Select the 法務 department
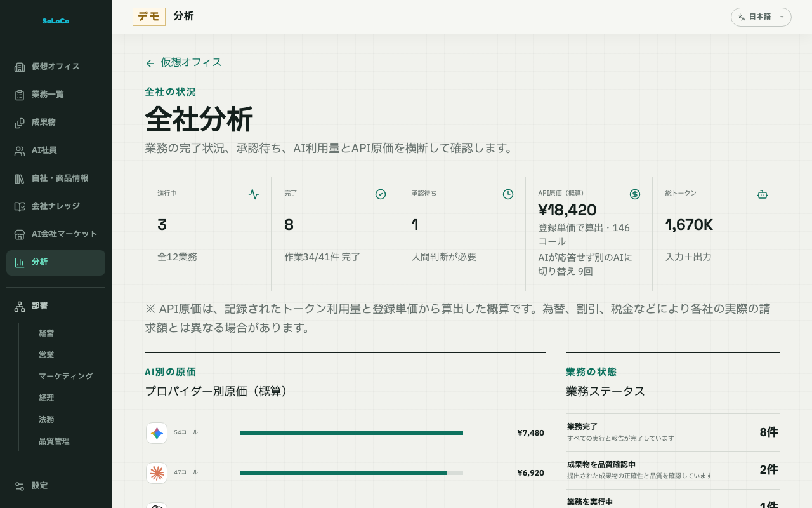 (46, 420)
